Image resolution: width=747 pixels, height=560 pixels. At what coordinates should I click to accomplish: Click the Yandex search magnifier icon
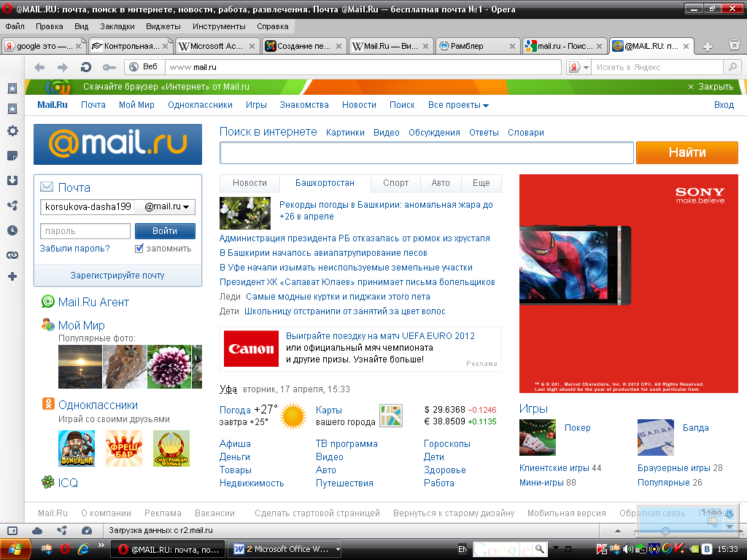(x=732, y=67)
